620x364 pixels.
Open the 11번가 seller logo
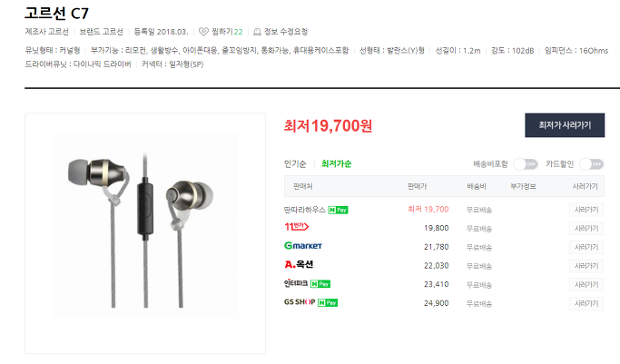tap(297, 227)
